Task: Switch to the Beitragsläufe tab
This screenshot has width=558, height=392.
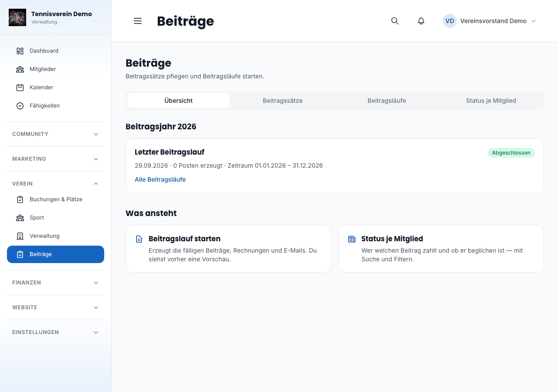Action: click(387, 101)
